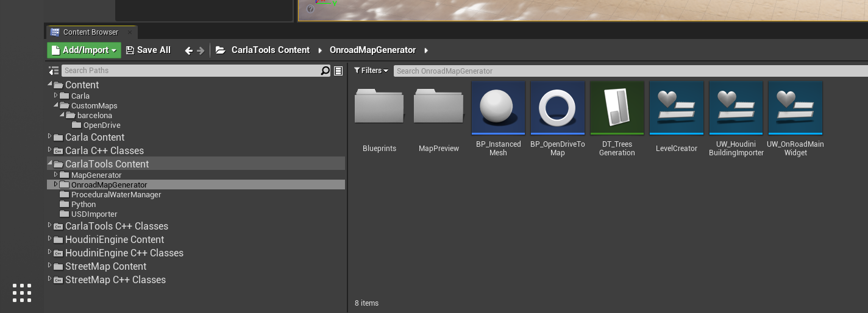Select the LevelCreator widget asset
Screen dimensions: 868x313
click(677, 108)
